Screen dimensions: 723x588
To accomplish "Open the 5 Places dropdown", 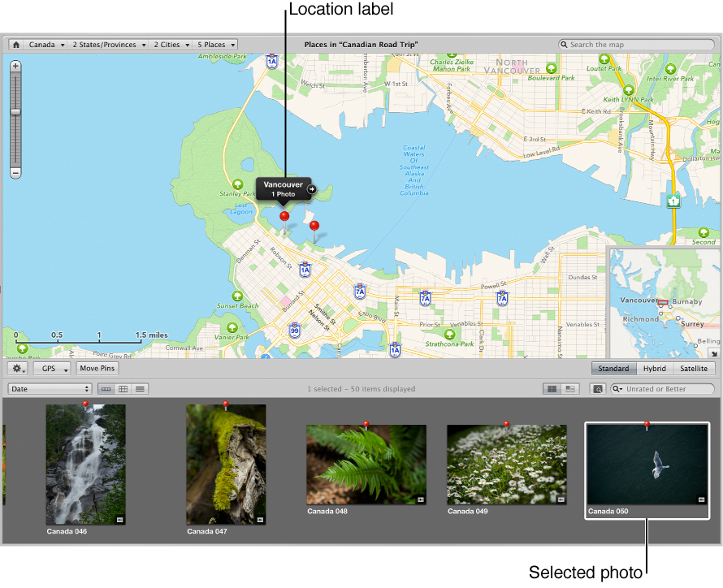I will pyautogui.click(x=214, y=44).
